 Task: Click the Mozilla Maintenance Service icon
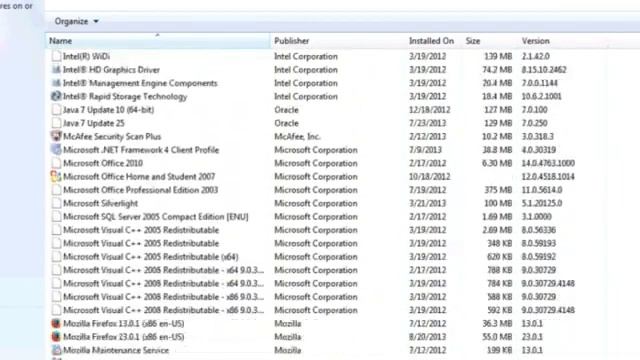pyautogui.click(x=56, y=350)
